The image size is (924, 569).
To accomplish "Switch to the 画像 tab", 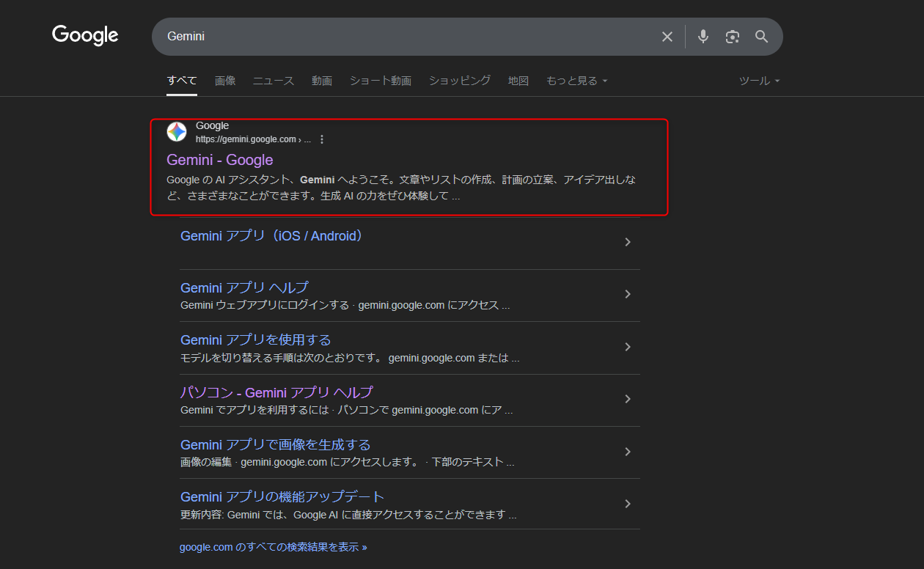I will [x=224, y=81].
